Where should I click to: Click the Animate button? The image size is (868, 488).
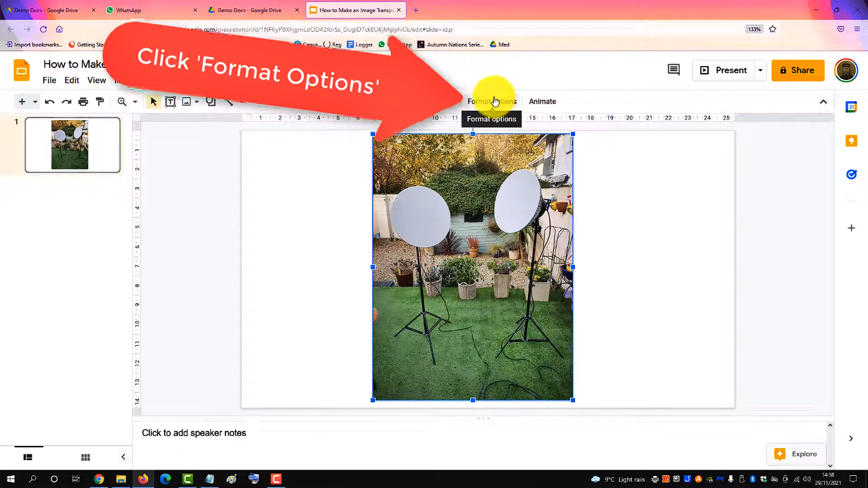pos(543,102)
